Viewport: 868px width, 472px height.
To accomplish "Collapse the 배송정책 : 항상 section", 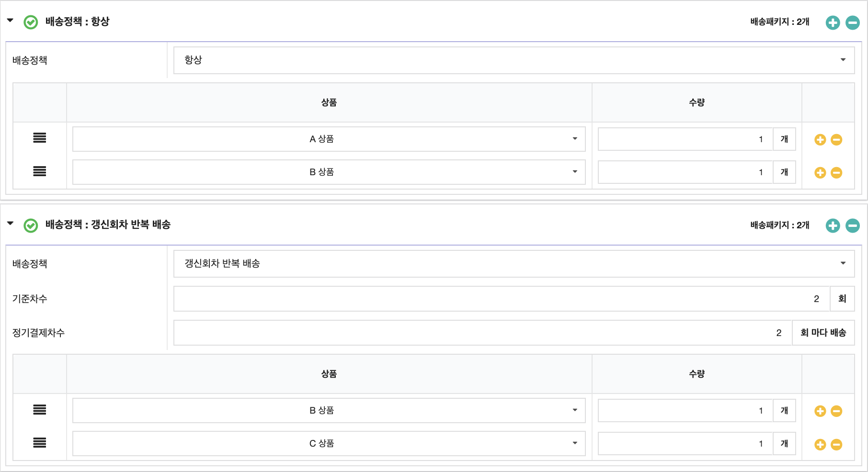I will pos(10,21).
